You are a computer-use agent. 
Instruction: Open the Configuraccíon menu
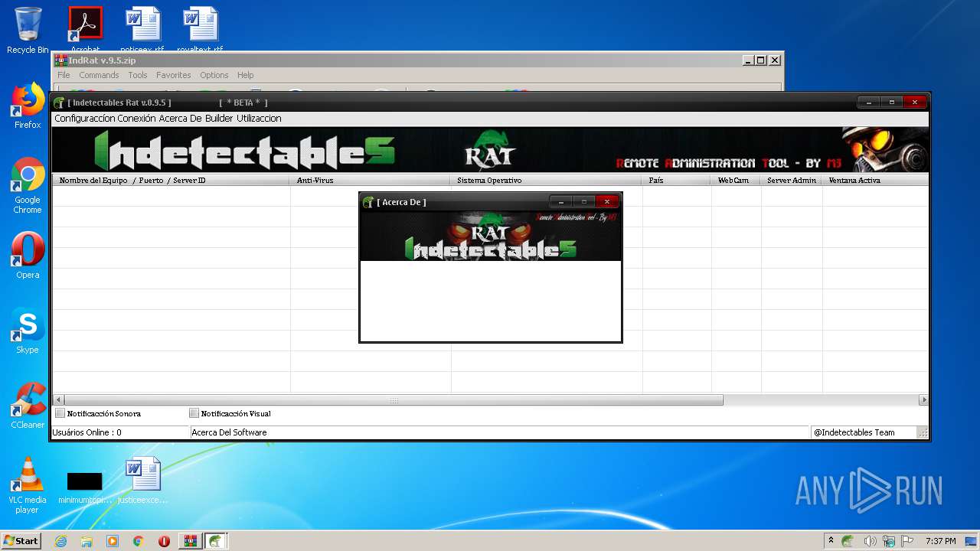tap(85, 119)
